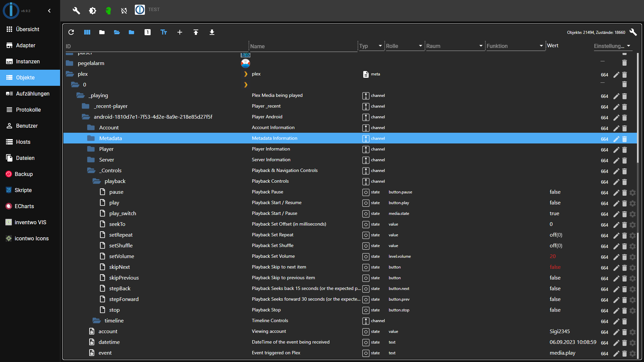Click the setVolume value 20
This screenshot has width=644, height=362.
coord(552,256)
